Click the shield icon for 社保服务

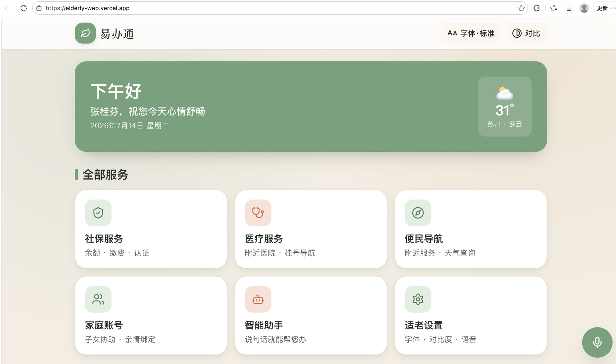click(x=98, y=213)
